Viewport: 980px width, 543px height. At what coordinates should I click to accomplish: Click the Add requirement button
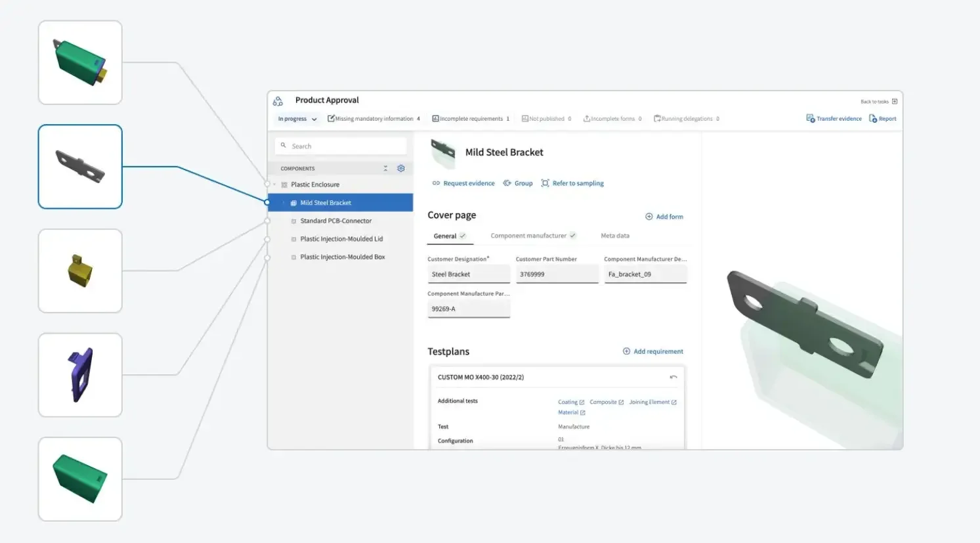point(653,351)
